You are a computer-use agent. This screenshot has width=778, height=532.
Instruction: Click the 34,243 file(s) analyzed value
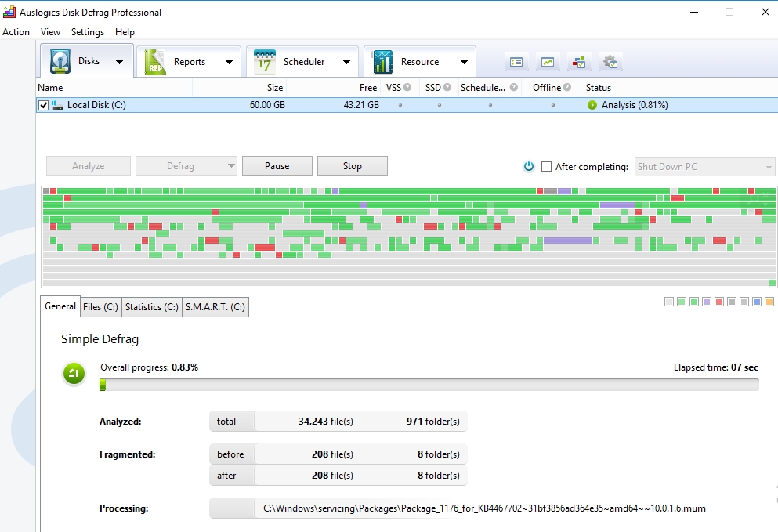[x=325, y=422]
